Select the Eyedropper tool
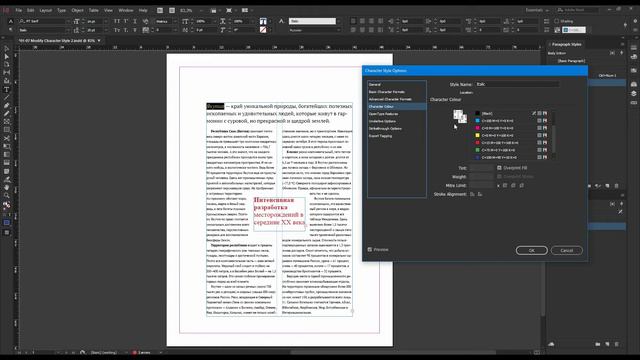This screenshot has height=360, width=640. [7, 180]
